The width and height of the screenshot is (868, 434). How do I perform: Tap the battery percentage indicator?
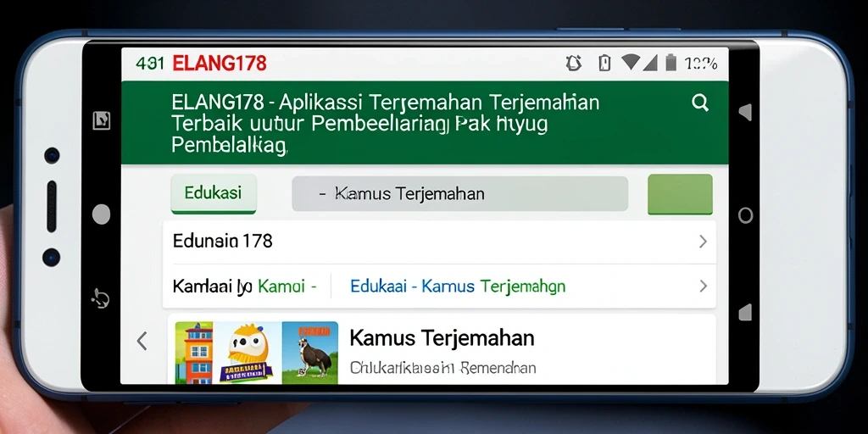[701, 64]
